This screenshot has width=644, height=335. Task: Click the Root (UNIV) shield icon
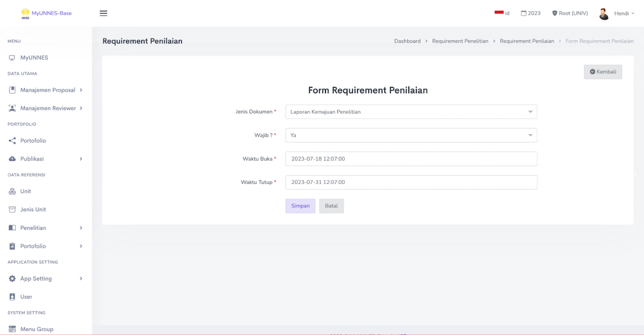tap(554, 13)
